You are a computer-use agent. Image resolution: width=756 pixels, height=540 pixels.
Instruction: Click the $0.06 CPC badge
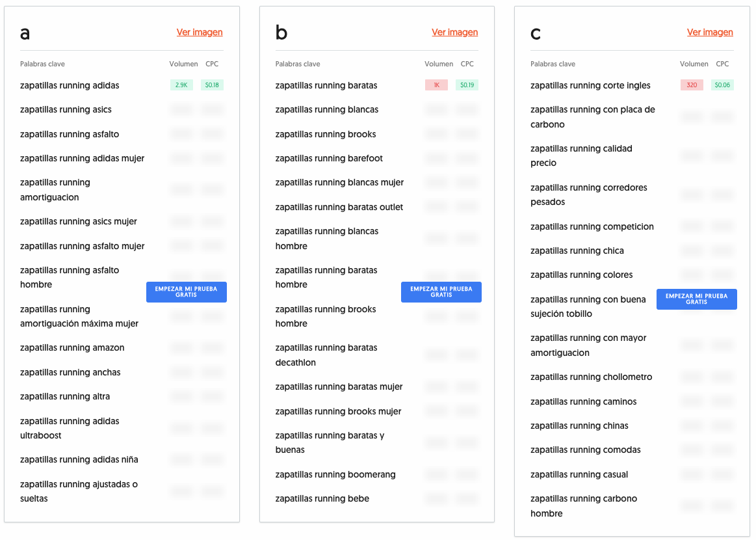pyautogui.click(x=722, y=85)
